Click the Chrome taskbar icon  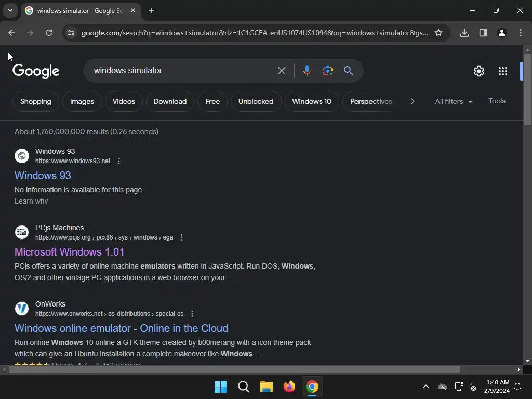(x=312, y=387)
